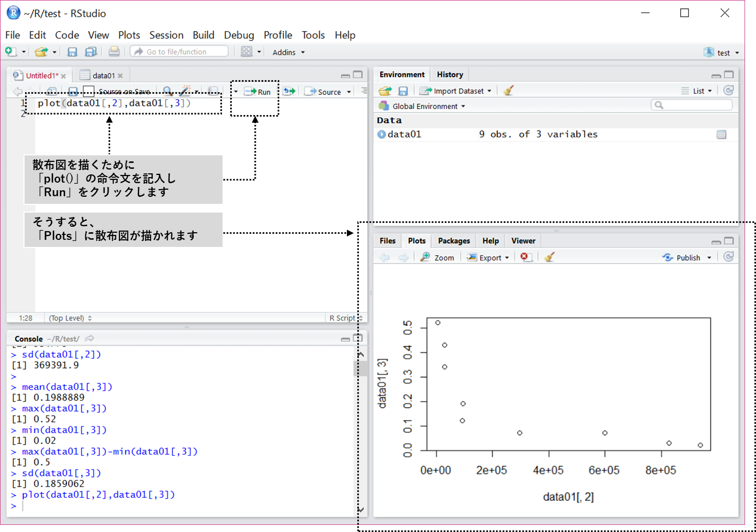Image resolution: width=756 pixels, height=532 pixels.
Task: Remove the current plot with the red X icon
Action: pos(525,257)
